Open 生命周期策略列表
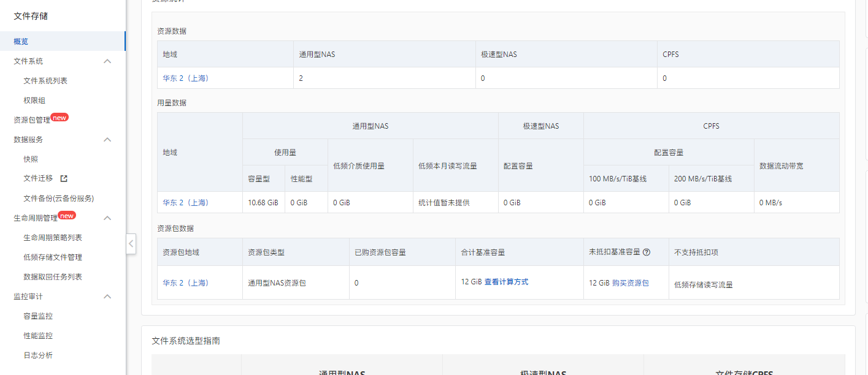This screenshot has width=868, height=375. 53,238
